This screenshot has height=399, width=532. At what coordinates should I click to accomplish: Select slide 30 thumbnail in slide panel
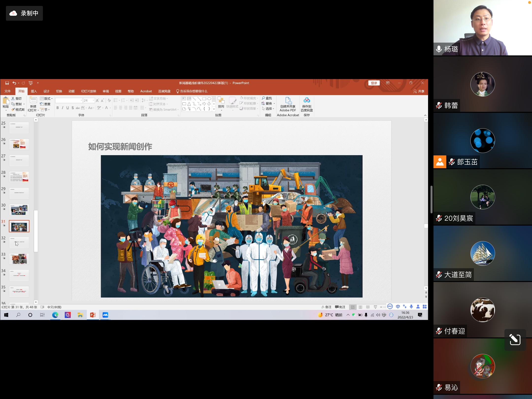(x=19, y=210)
